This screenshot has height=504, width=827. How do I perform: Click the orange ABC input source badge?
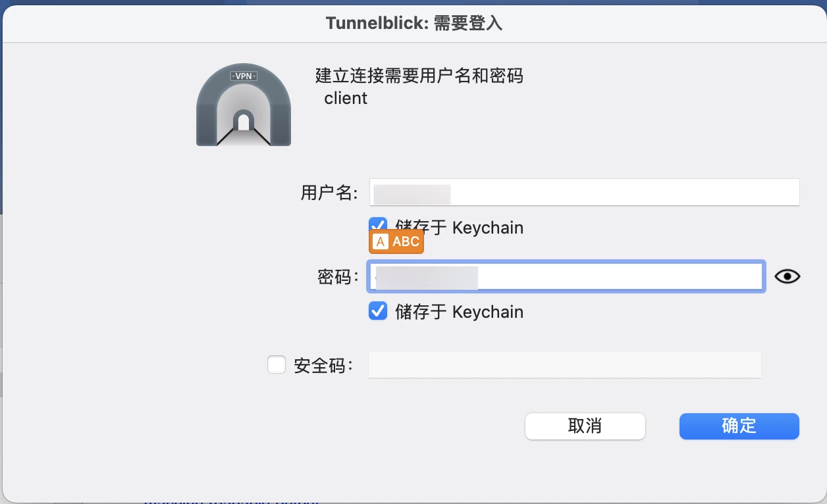(x=396, y=241)
